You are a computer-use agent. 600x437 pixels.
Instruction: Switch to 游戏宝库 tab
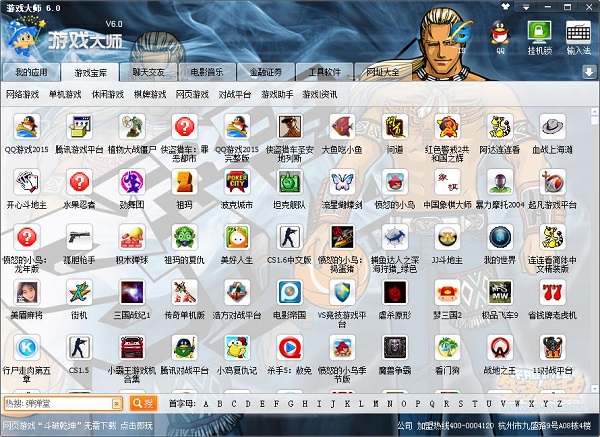click(x=90, y=72)
